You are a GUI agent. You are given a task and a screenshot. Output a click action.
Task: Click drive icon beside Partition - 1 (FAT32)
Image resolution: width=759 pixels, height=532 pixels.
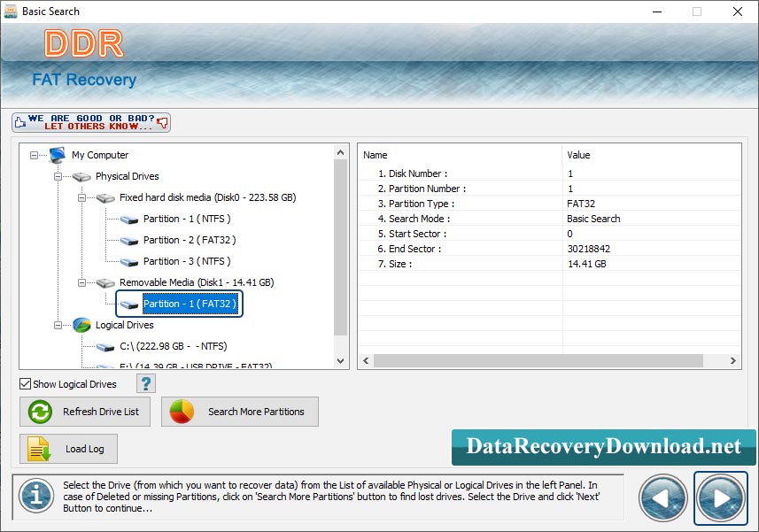(x=129, y=305)
